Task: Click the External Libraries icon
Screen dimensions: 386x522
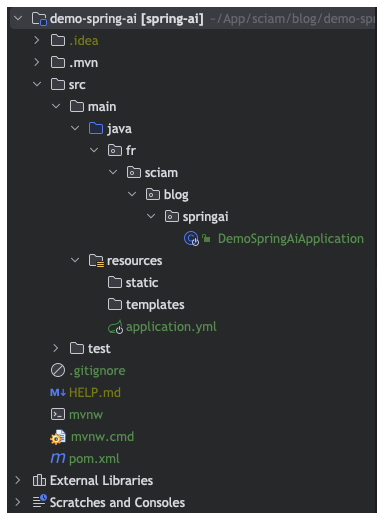Action: 39,480
